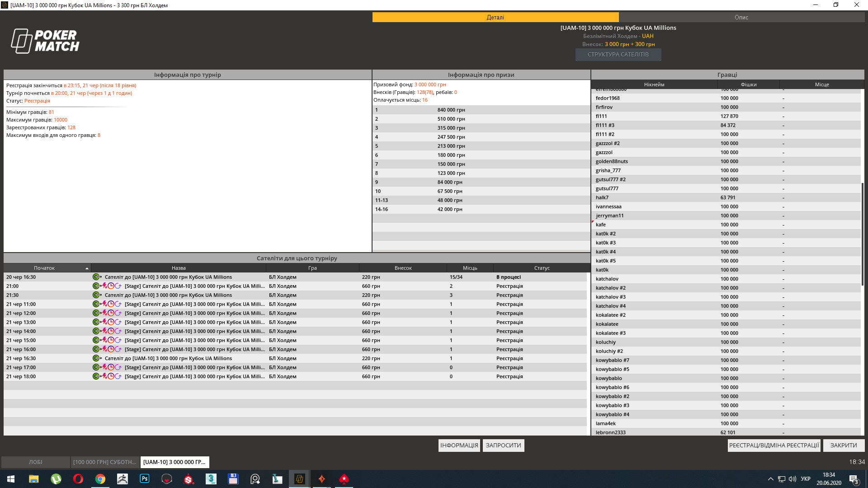Select the [UAM-10] 3 000 000 ГР... bottom tab
The width and height of the screenshot is (868, 488).
click(175, 462)
